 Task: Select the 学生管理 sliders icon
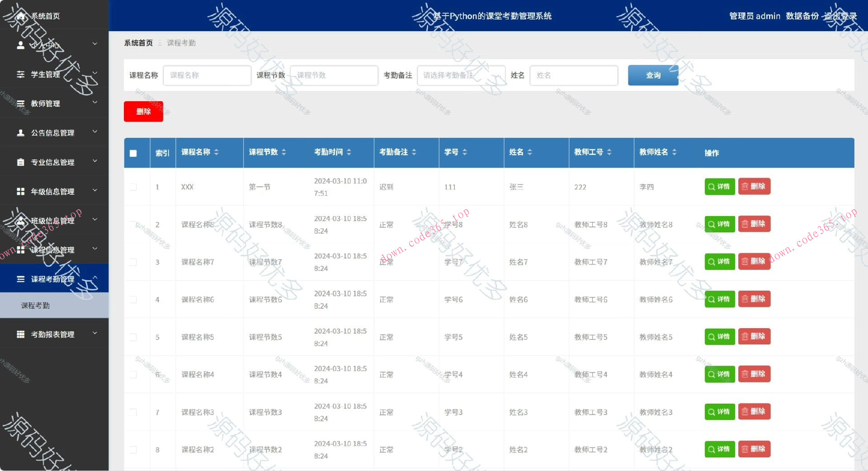point(20,74)
